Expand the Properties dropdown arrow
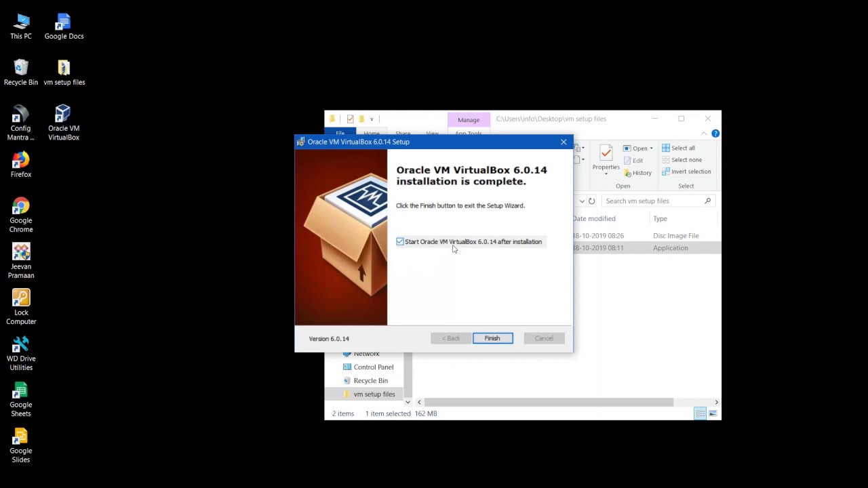The width and height of the screenshot is (868, 488). pos(606,174)
